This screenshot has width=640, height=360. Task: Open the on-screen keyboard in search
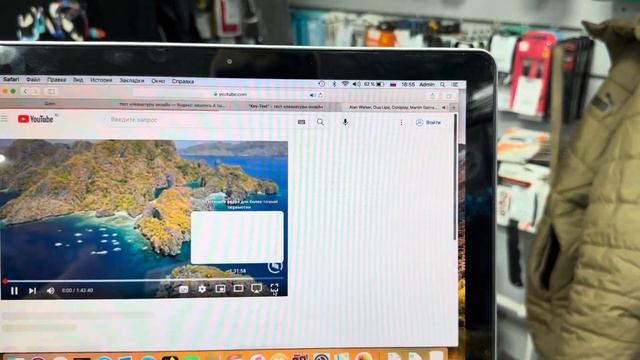click(x=301, y=122)
